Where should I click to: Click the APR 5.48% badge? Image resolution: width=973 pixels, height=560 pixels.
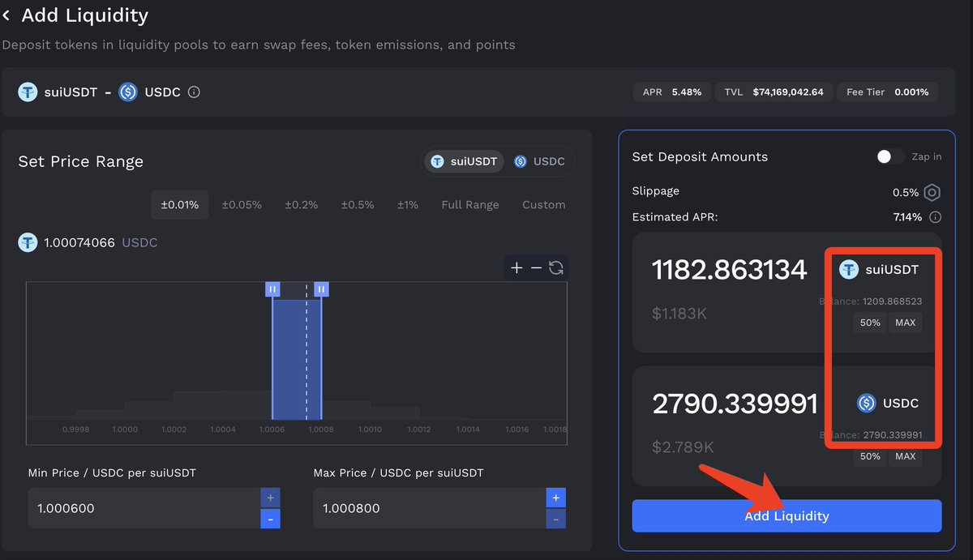672,92
